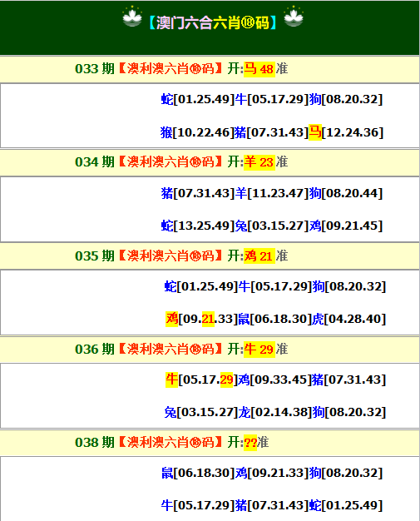
Task: Click 蛇[01.25.49] in period 035
Action: [201, 286]
